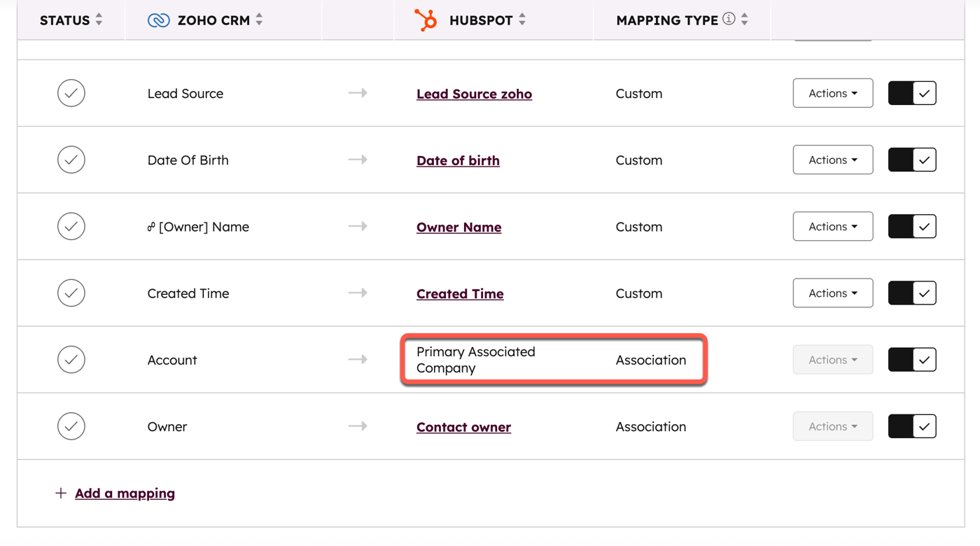Click the Owner row status checkmark icon

click(x=71, y=426)
